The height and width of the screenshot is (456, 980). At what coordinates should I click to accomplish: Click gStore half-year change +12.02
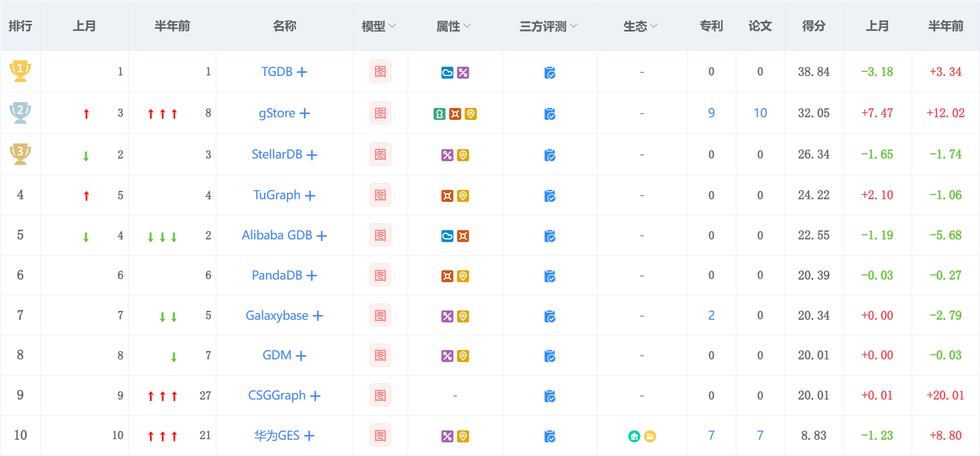coord(945,113)
